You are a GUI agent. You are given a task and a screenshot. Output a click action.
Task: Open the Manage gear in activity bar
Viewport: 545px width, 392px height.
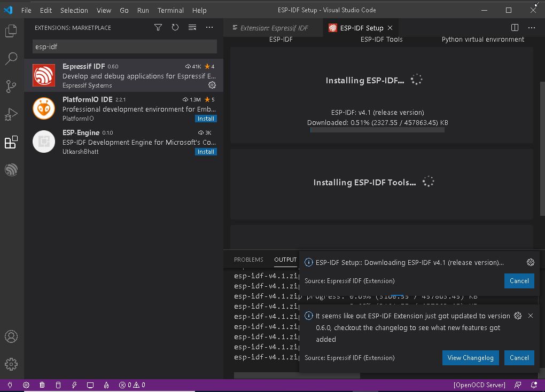tap(11, 364)
